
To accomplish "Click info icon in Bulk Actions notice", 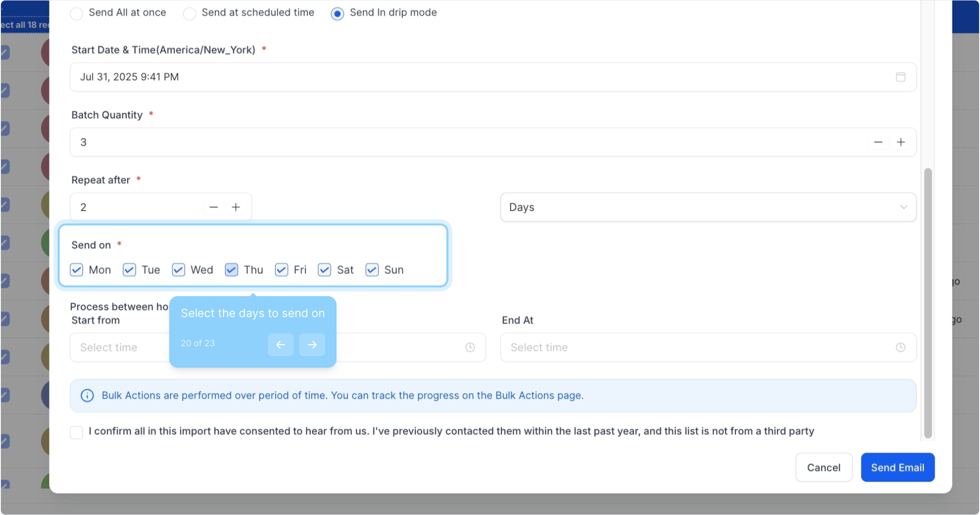I will click(x=87, y=395).
